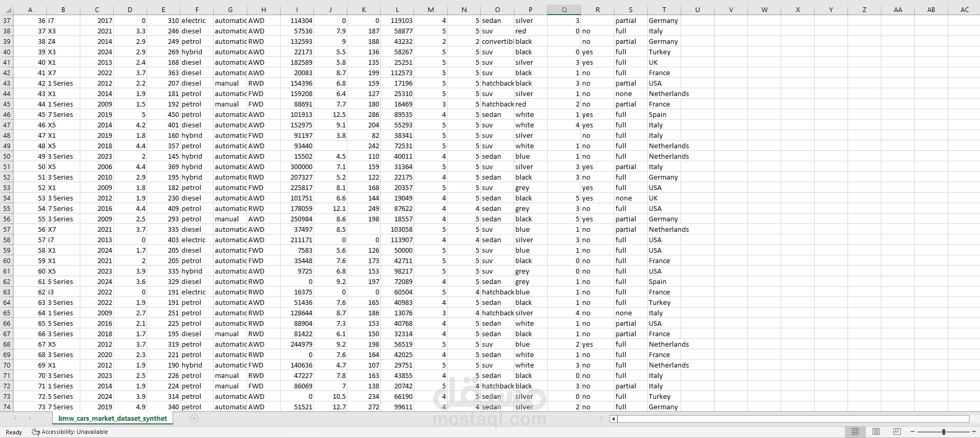Select column Q header
Screen dimensions: 980x438
[x=564, y=10]
